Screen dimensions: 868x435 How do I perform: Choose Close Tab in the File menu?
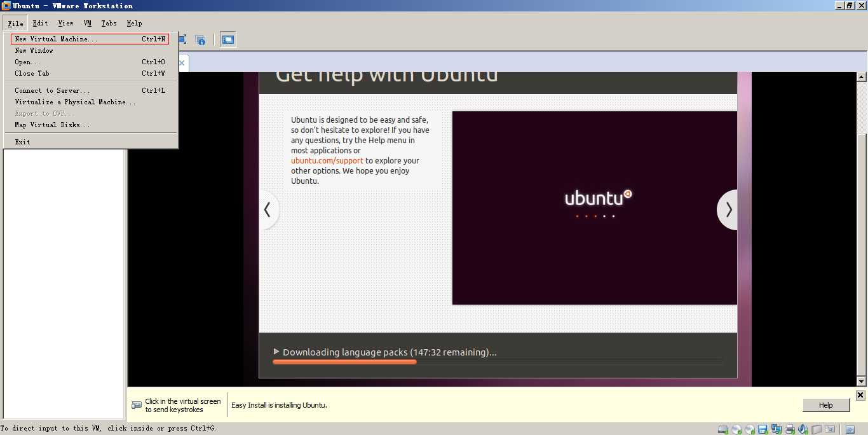90,73
